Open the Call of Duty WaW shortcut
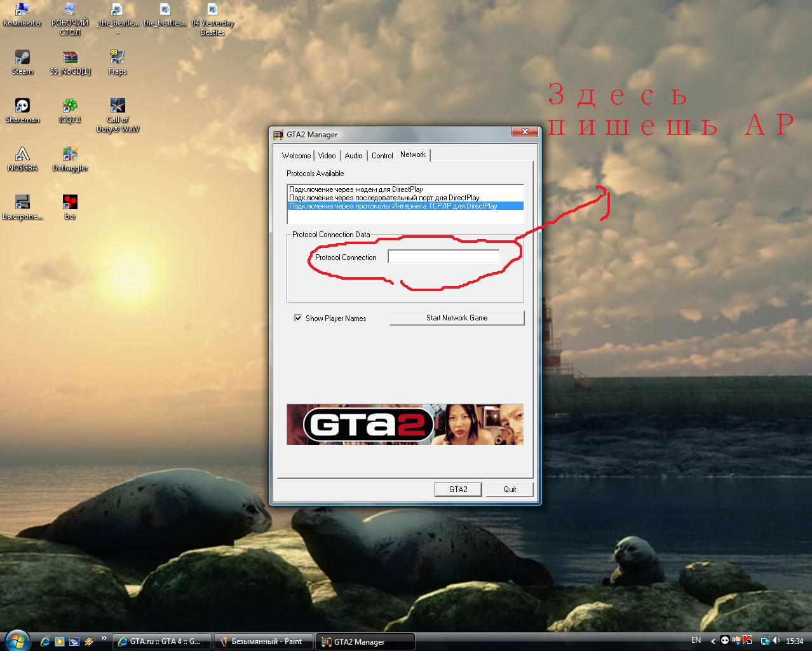 (x=118, y=115)
